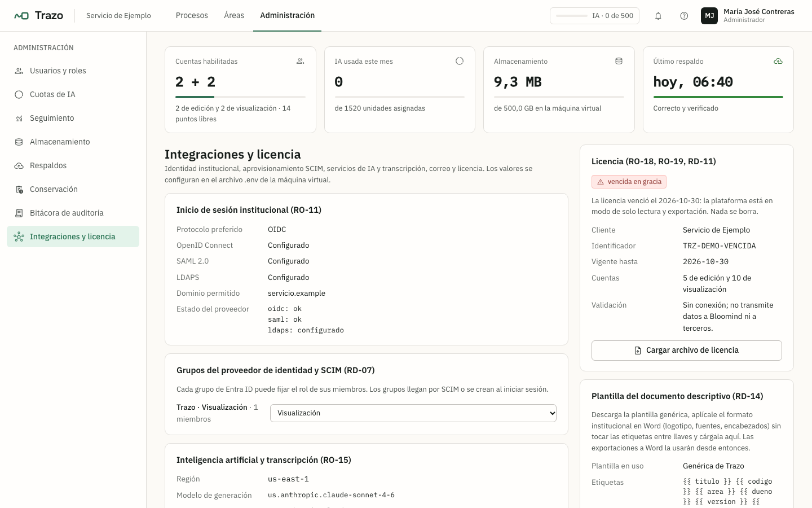The width and height of the screenshot is (812, 508).
Task: Click the database icon on Almacenamiento card
Action: [619, 61]
